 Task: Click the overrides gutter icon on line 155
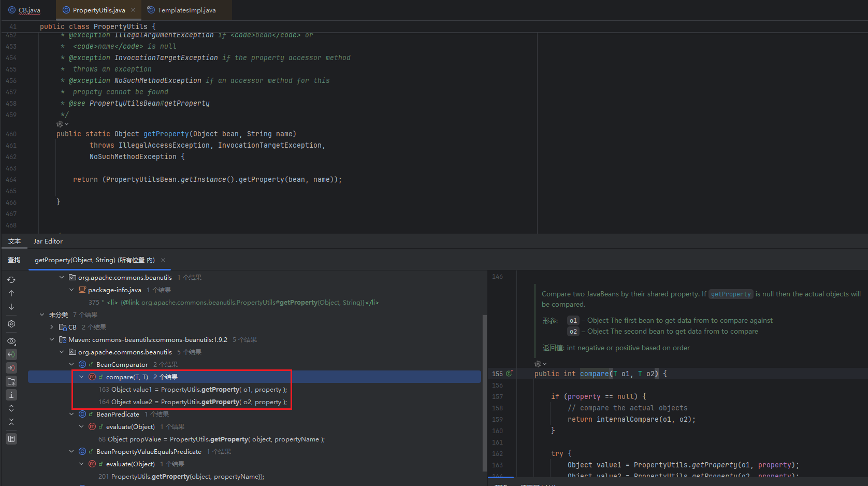pyautogui.click(x=510, y=374)
